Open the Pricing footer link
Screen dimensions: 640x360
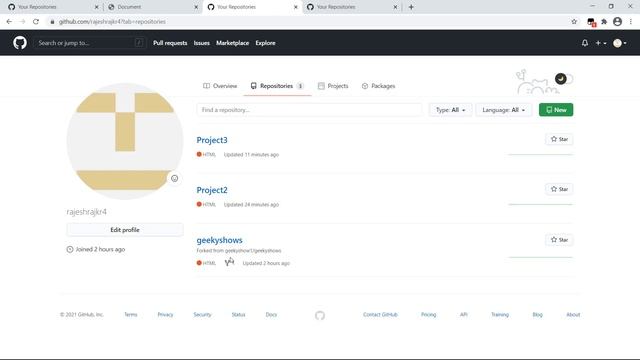coord(429,314)
